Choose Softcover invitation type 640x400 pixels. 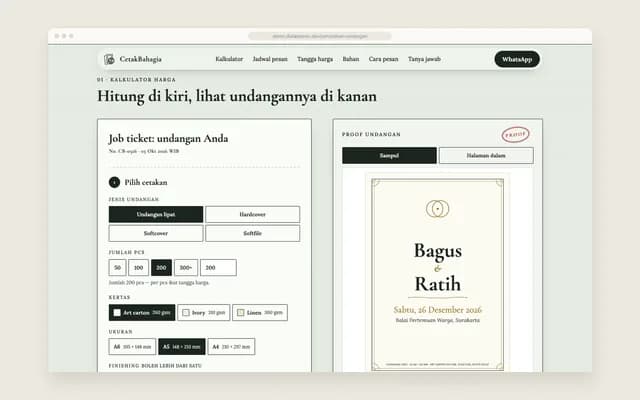(x=156, y=233)
